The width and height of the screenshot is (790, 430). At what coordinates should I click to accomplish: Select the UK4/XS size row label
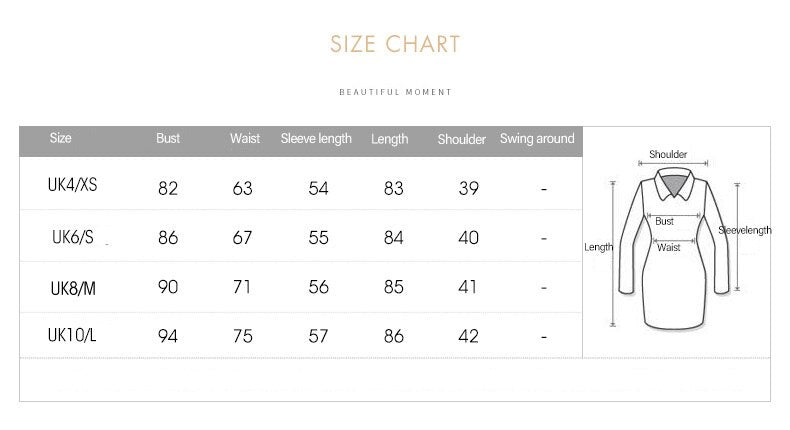(73, 186)
